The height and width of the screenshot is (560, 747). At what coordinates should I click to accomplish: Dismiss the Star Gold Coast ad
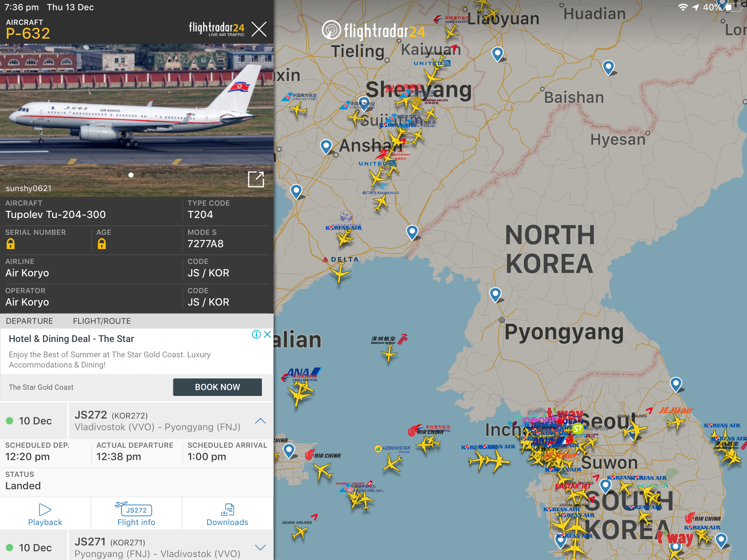coord(267,334)
